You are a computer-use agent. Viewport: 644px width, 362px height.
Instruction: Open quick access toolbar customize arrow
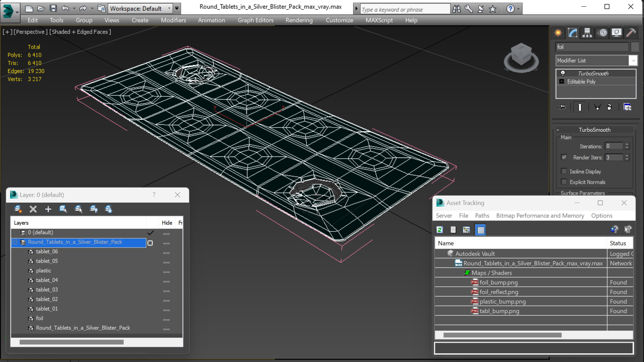177,8
